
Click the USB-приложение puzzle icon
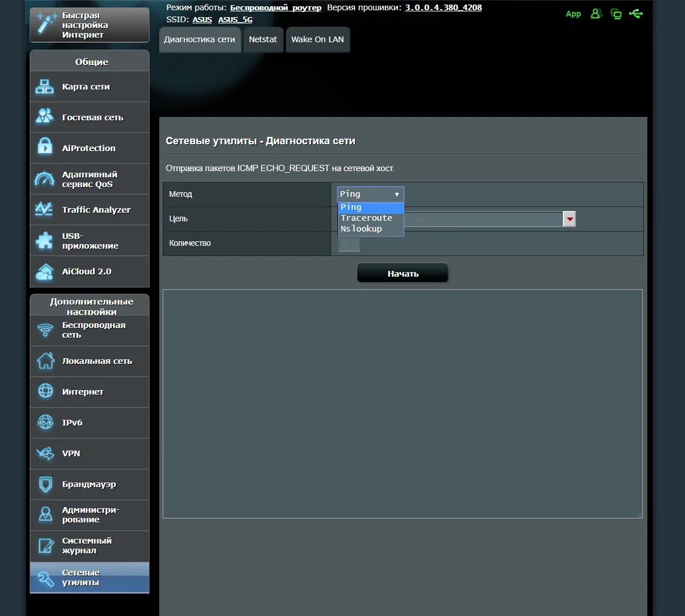[x=45, y=240]
